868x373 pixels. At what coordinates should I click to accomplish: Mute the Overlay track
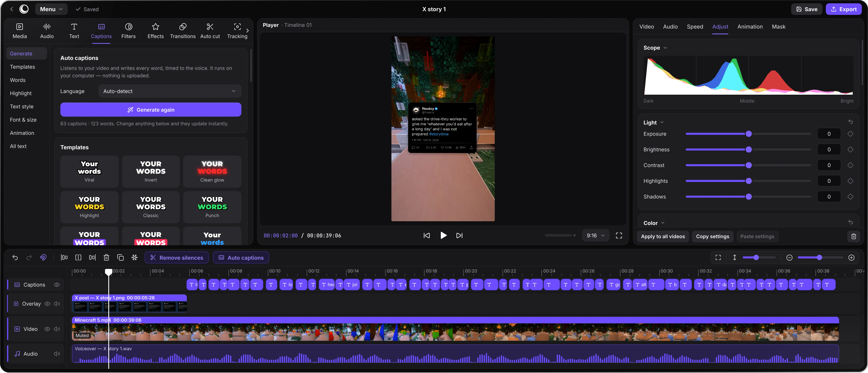tap(57, 304)
